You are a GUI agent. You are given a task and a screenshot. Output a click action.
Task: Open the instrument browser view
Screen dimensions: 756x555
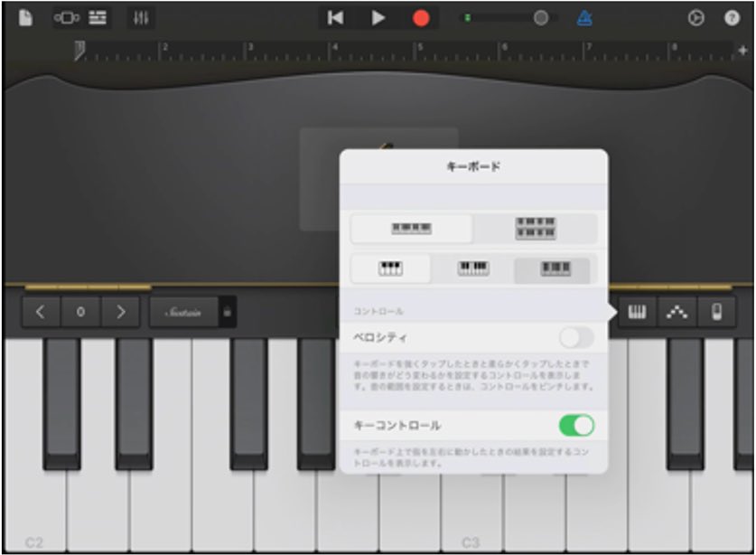67,18
